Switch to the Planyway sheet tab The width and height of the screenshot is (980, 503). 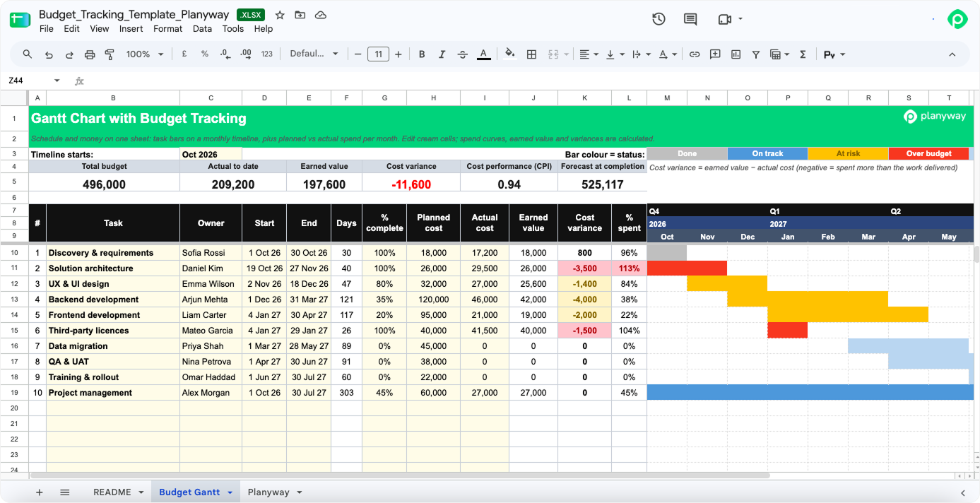(x=268, y=492)
